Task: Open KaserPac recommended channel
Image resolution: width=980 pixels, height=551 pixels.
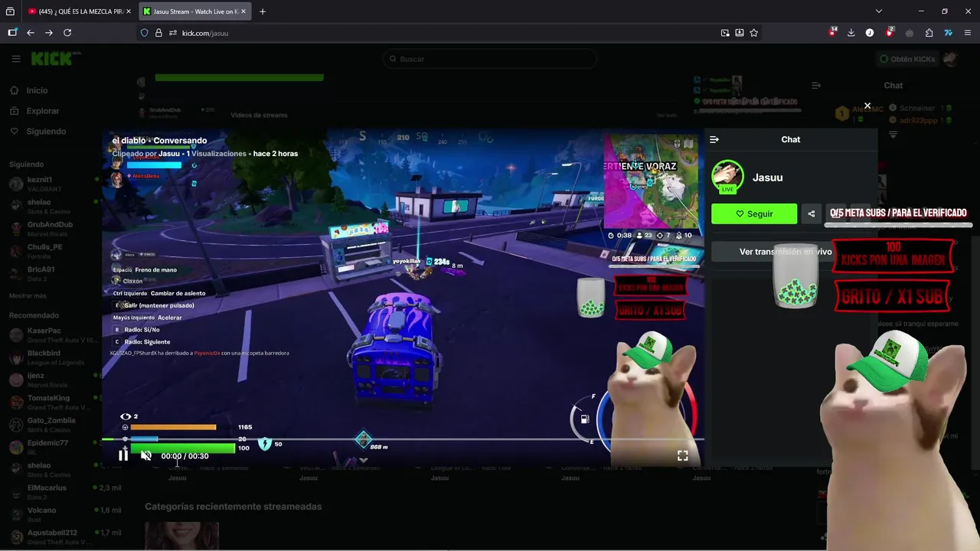Action: point(51,334)
